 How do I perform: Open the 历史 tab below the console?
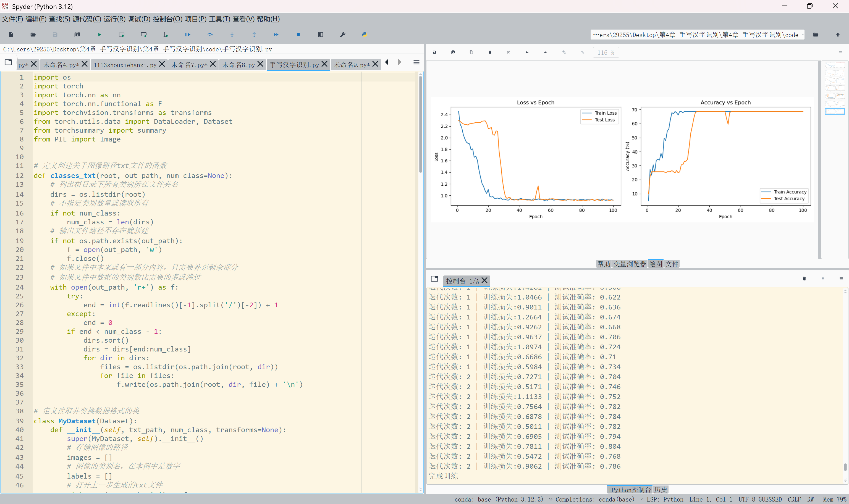tap(661, 489)
